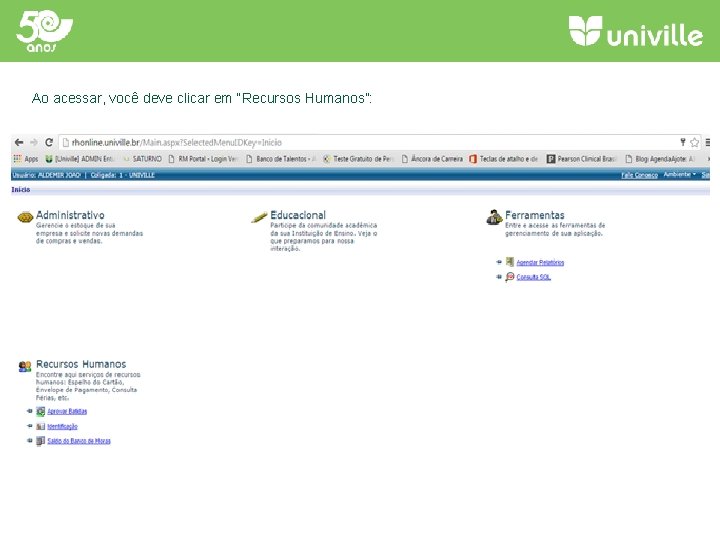720x540 pixels.
Task: Open the Ambiente dropdown
Action: (680, 174)
